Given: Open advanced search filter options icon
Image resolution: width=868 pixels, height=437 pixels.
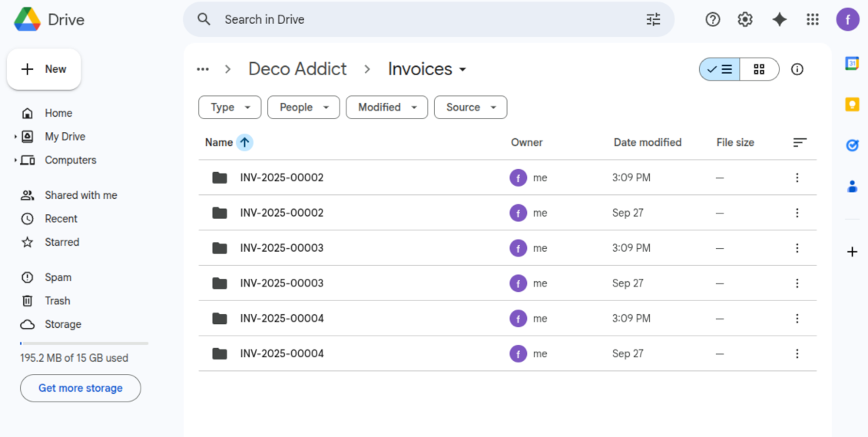Looking at the screenshot, I should pos(653,20).
